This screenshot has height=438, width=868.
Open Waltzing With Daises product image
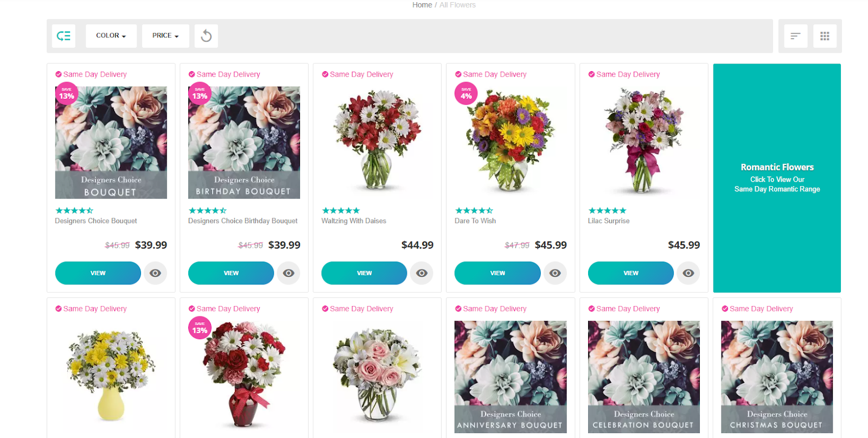[x=378, y=142]
